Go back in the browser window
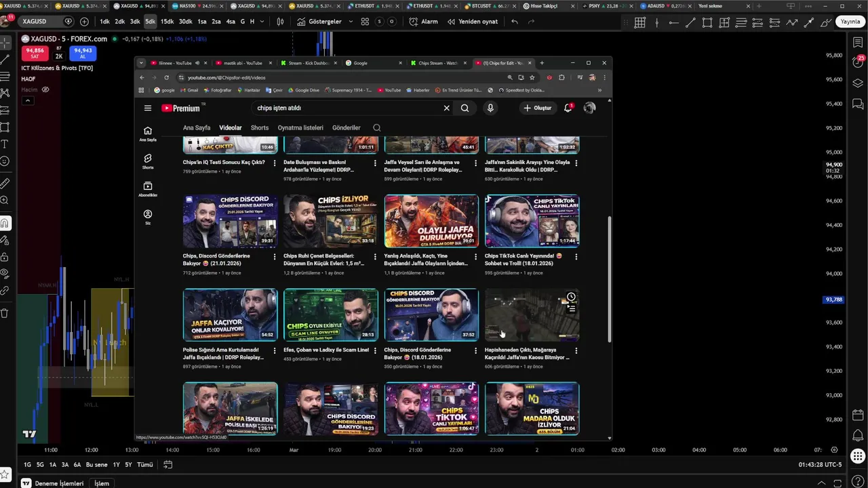 tap(142, 77)
